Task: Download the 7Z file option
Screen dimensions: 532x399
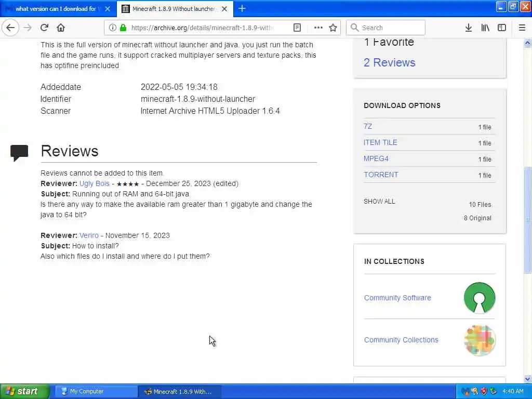Action: pyautogui.click(x=368, y=126)
